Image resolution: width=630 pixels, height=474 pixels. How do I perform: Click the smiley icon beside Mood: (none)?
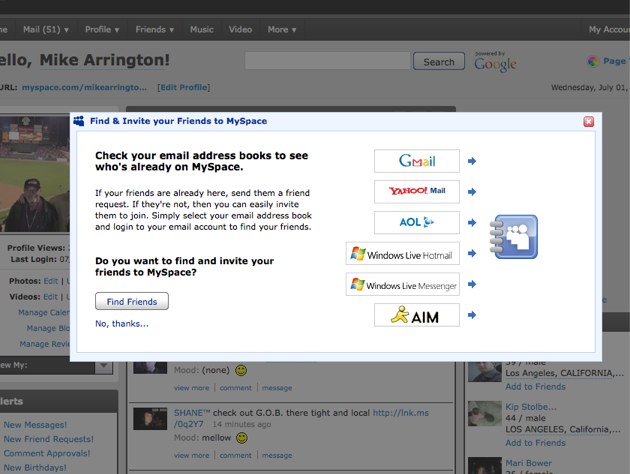click(241, 370)
